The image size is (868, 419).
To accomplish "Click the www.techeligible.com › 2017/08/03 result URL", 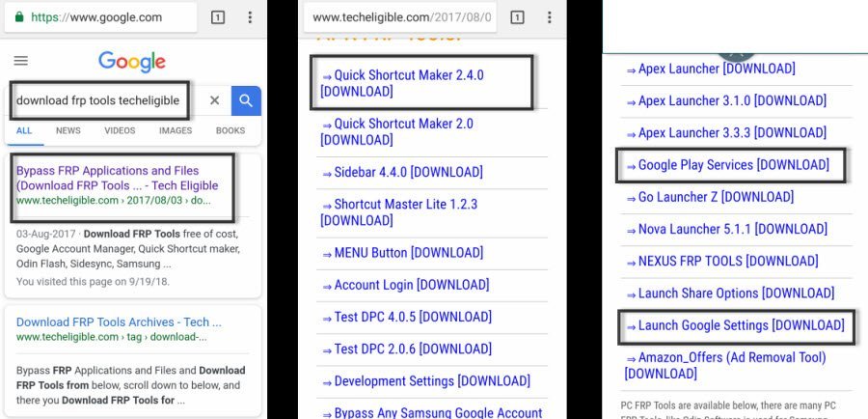I will pyautogui.click(x=114, y=201).
